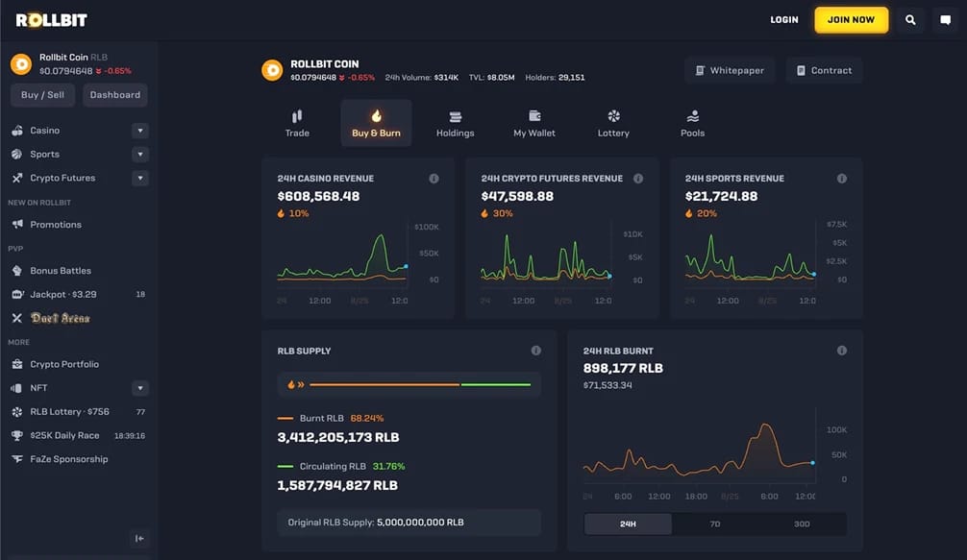The image size is (967, 560).
Task: Open the Whitepaper button
Action: pyautogui.click(x=730, y=70)
